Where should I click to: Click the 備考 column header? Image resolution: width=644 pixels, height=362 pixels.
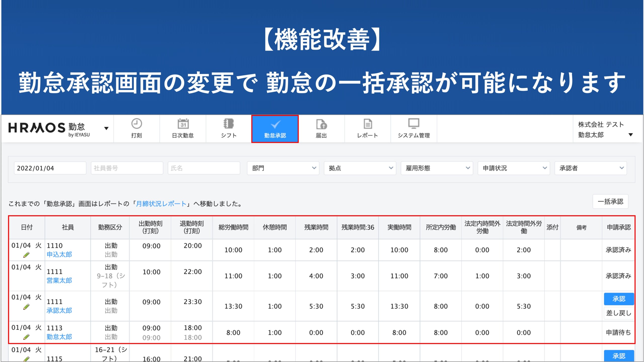tap(581, 227)
